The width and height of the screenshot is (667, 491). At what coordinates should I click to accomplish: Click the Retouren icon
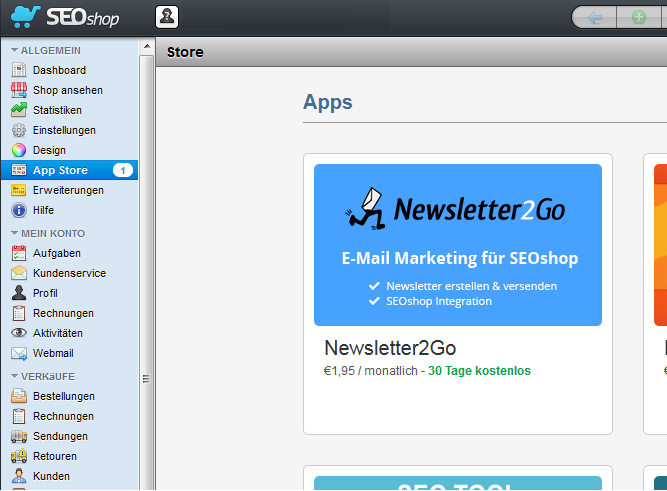coord(19,456)
